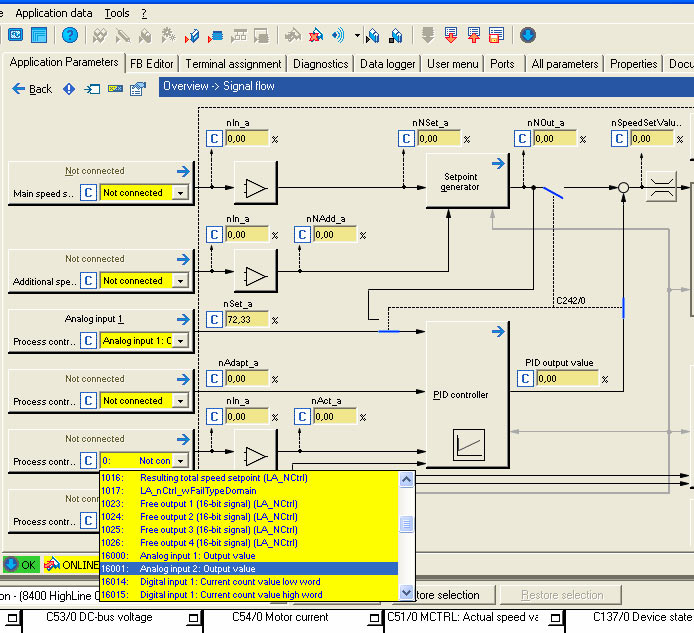The height and width of the screenshot is (633, 694).
Task: Open the Application data menu
Action: pyautogui.click(x=53, y=13)
